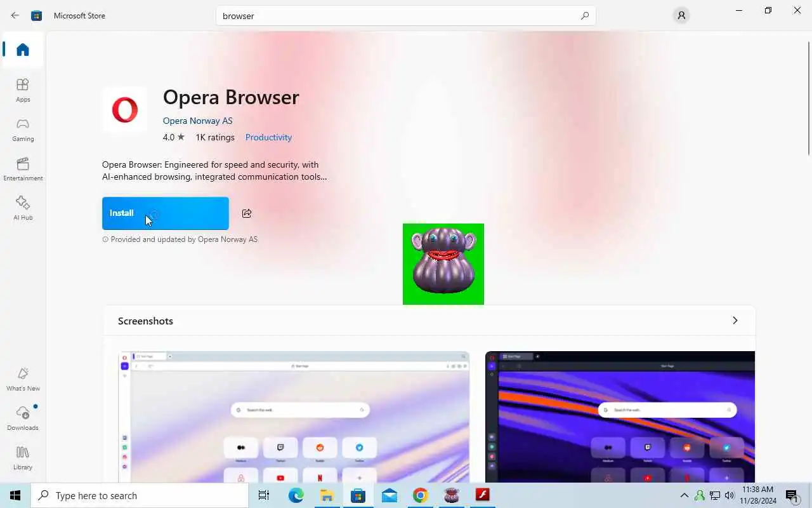This screenshot has height=508, width=812.
Task: Expand the Opera Browser description text
Action: click(214, 171)
